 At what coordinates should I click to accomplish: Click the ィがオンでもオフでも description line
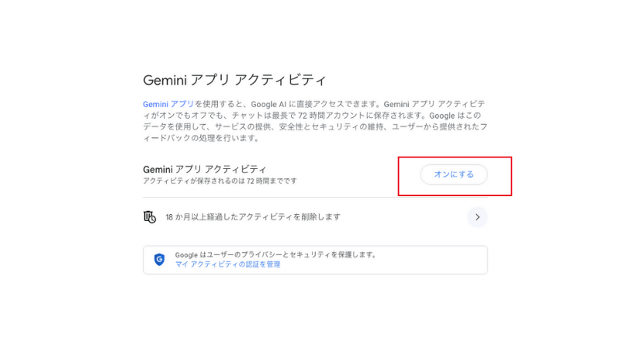[312, 116]
